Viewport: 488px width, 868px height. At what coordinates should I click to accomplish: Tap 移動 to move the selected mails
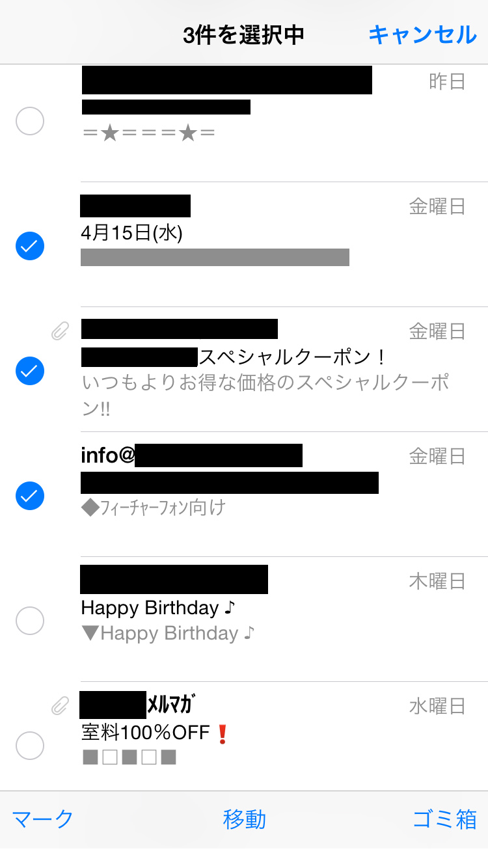244,819
